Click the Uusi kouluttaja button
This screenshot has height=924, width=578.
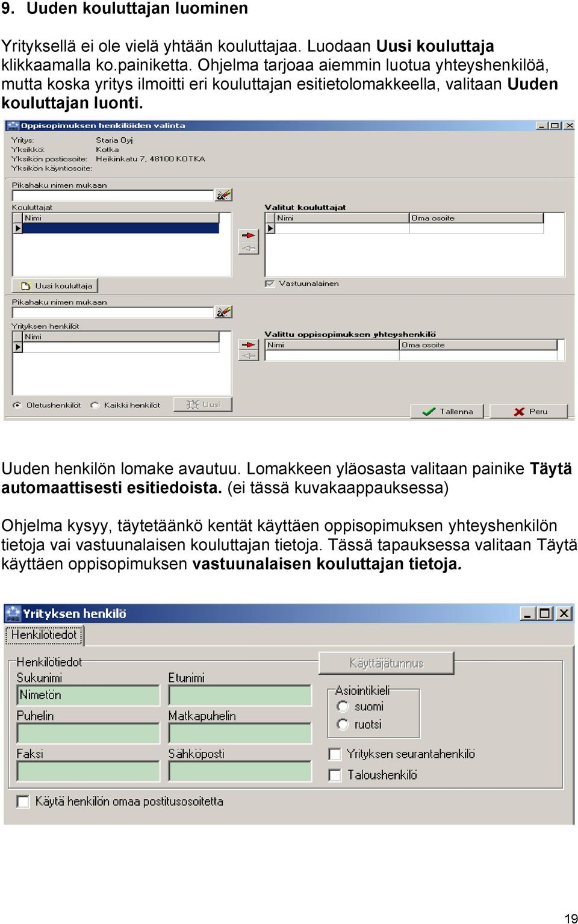tap(55, 286)
